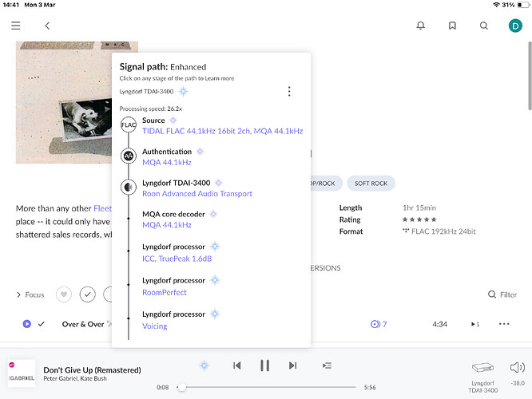The height and width of the screenshot is (399, 532).
Task: Select the SOFT ROCK genre tag
Action: coord(371,184)
